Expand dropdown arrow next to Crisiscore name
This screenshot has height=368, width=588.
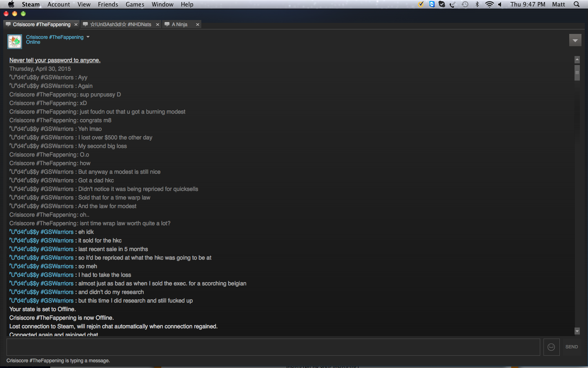[88, 37]
